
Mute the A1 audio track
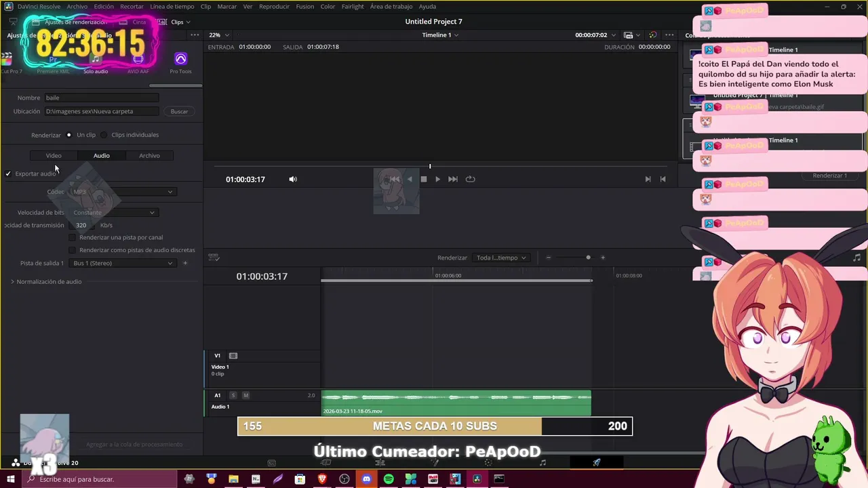pos(245,395)
